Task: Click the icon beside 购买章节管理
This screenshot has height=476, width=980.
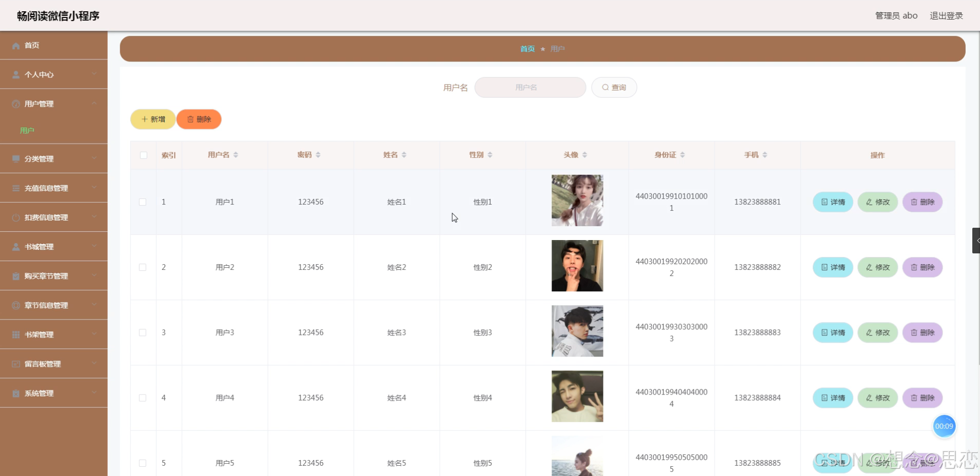Action: [x=16, y=276]
